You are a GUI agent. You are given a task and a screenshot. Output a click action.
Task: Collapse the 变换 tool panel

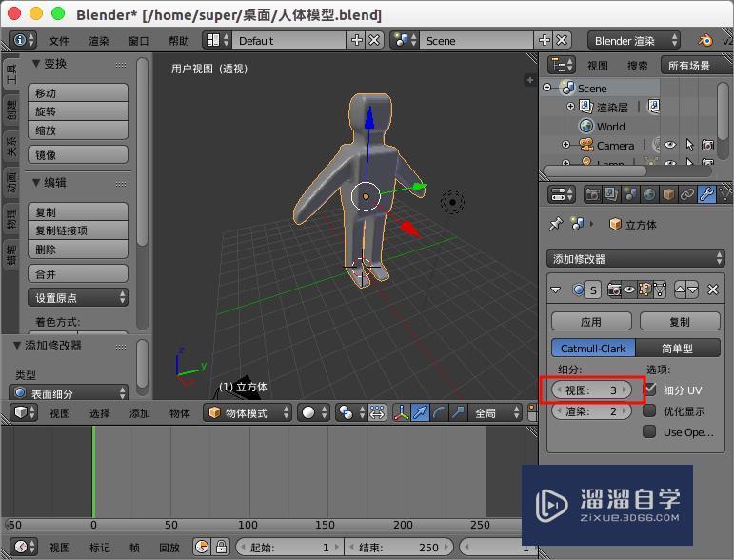click(x=35, y=63)
